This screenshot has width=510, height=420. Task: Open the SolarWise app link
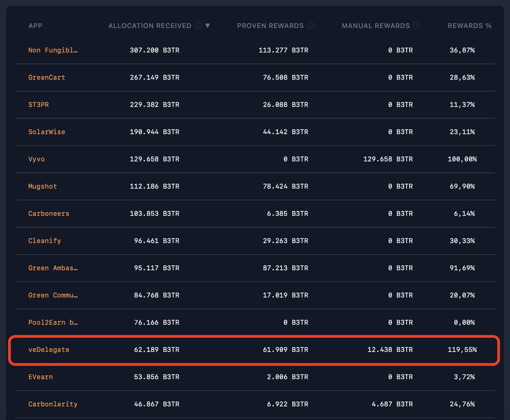47,132
